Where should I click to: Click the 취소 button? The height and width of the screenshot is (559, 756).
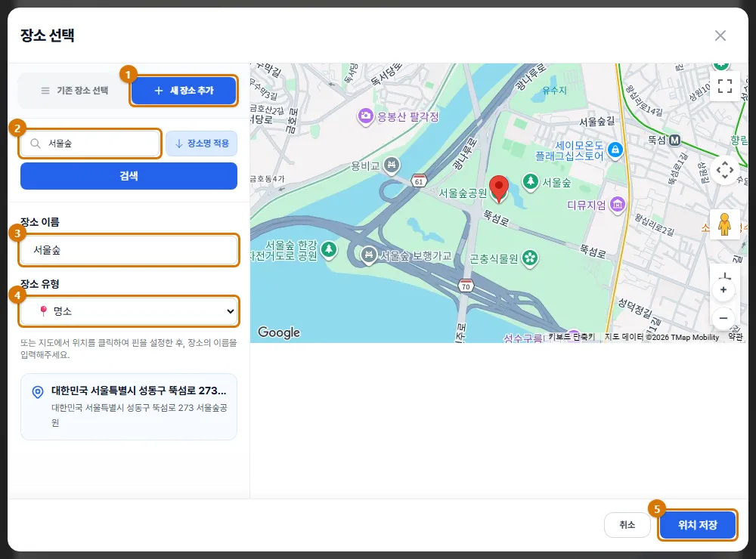[x=627, y=525]
